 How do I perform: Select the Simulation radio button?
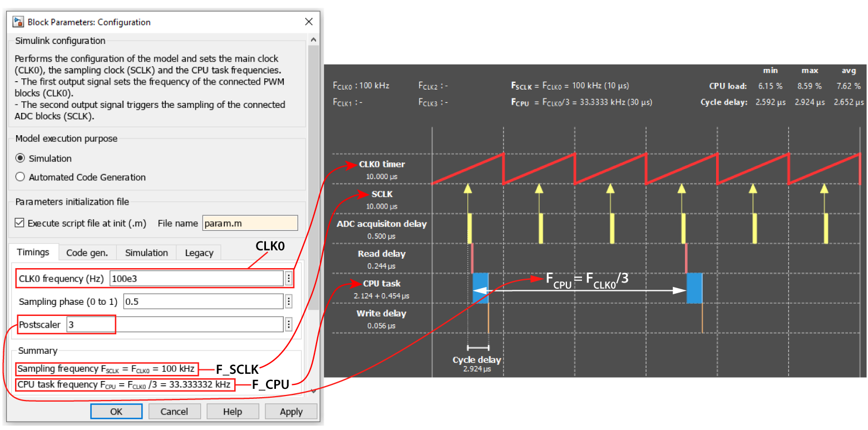(x=21, y=159)
